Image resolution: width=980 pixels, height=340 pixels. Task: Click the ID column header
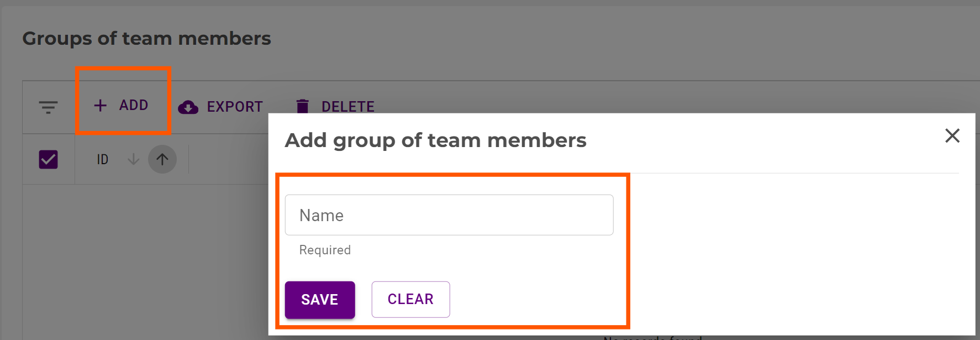[x=103, y=159]
